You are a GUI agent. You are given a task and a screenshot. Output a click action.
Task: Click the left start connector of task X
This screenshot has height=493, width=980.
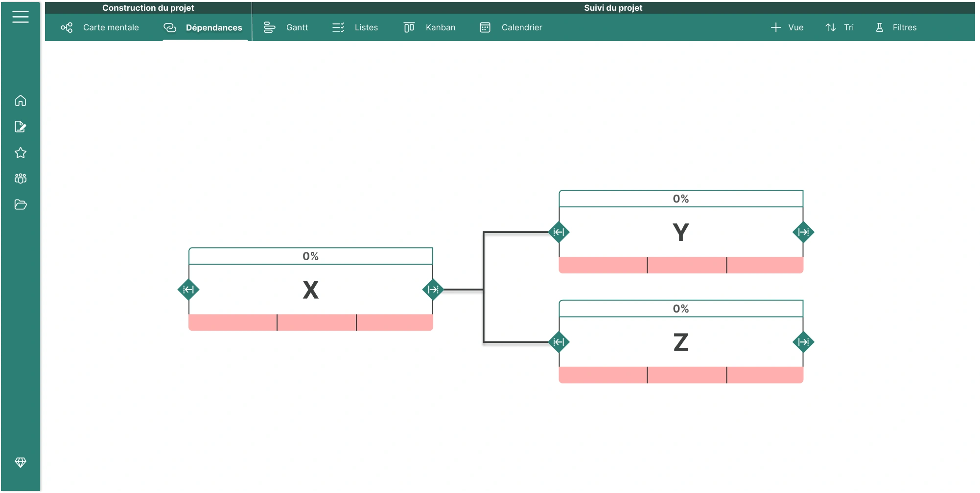click(188, 290)
